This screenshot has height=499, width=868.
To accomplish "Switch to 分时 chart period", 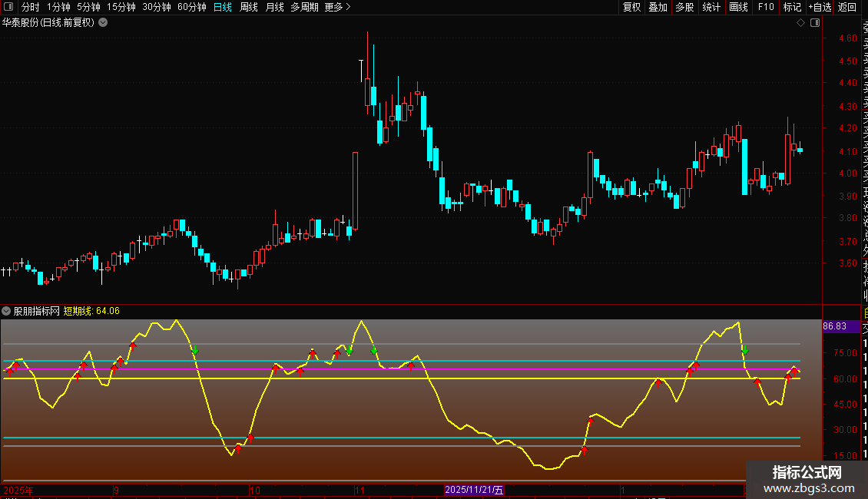I will (x=31, y=7).
